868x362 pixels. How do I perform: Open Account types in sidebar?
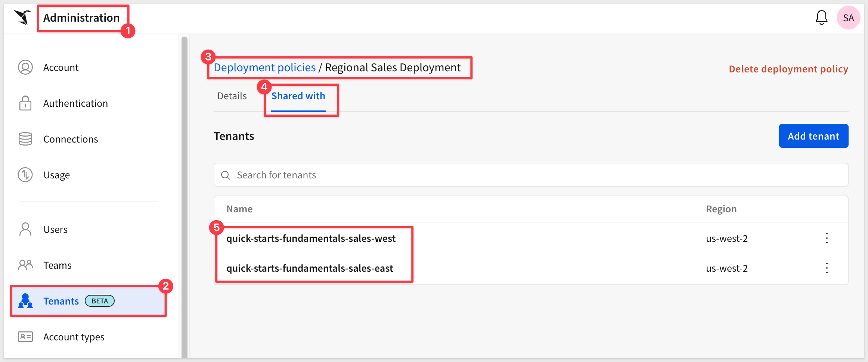pyautogui.click(x=74, y=337)
